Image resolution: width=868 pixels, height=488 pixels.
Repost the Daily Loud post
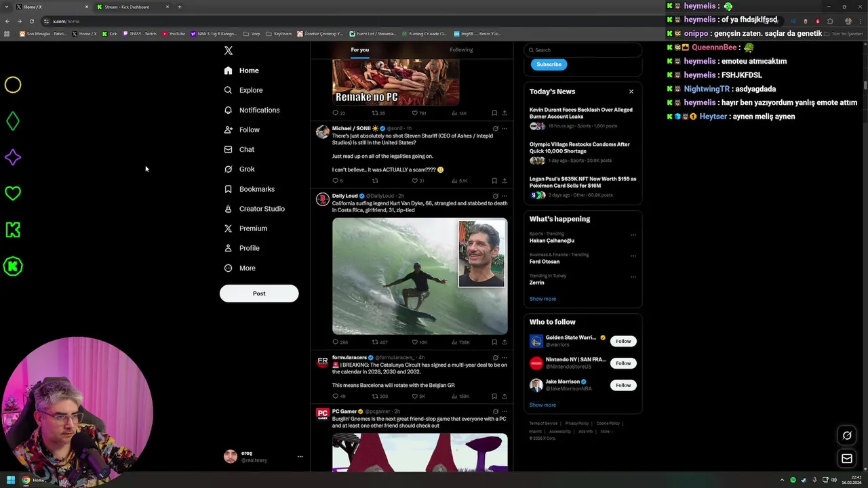pos(375,342)
